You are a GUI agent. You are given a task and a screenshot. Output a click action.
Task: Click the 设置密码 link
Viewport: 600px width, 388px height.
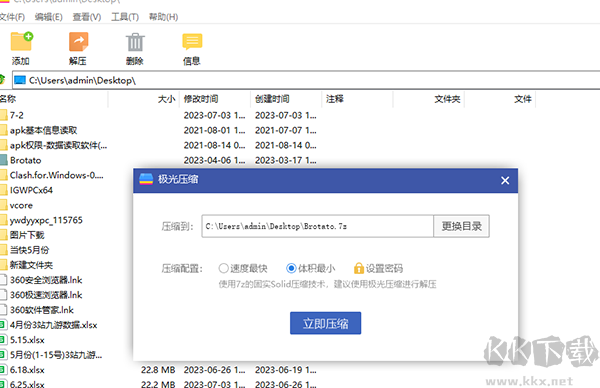[x=384, y=268]
